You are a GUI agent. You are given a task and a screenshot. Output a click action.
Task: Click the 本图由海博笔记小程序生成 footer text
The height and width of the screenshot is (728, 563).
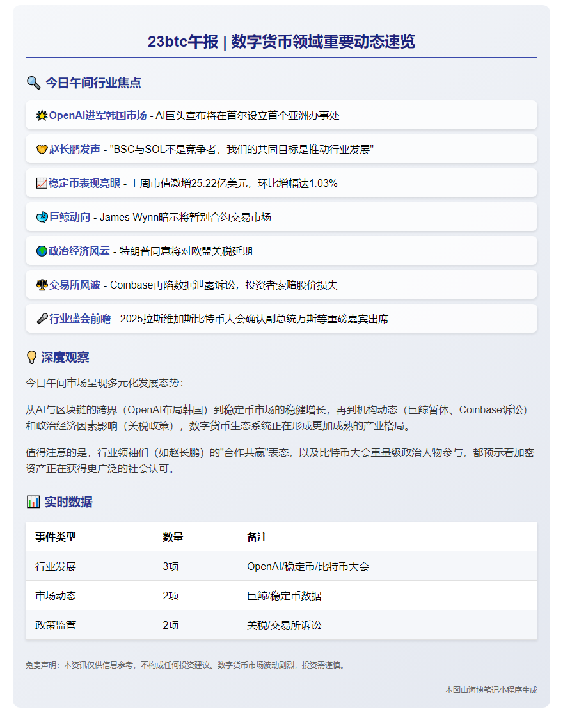click(x=491, y=690)
